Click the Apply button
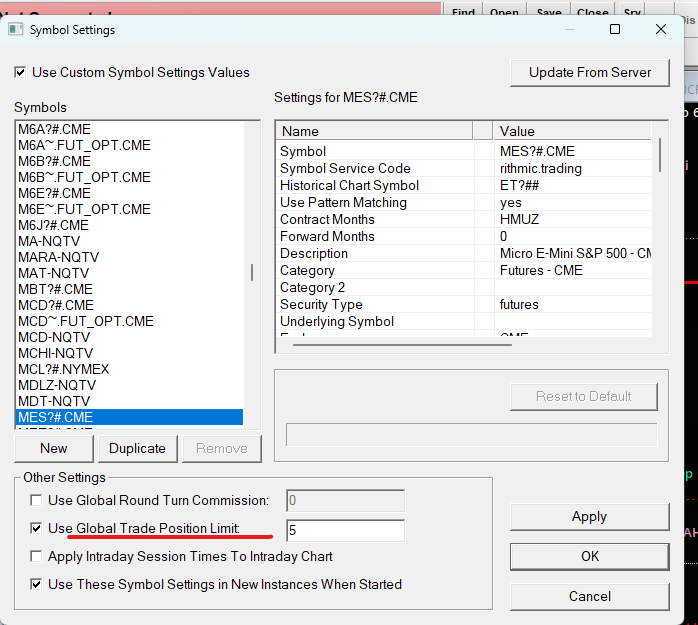The height and width of the screenshot is (625, 698). (x=589, y=516)
